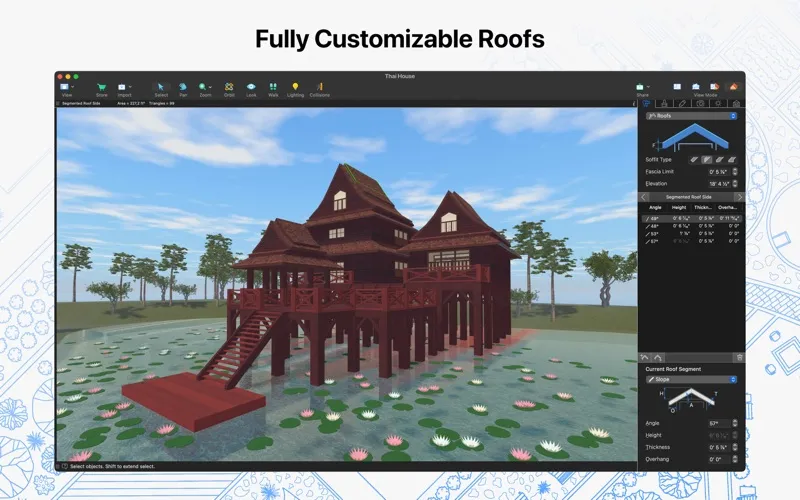Switch to the first inspector tab
800x500 pixels.
[647, 103]
